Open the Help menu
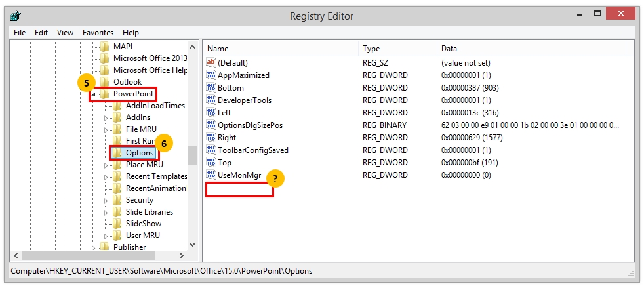Image resolution: width=644 pixels, height=288 pixels. point(131,32)
